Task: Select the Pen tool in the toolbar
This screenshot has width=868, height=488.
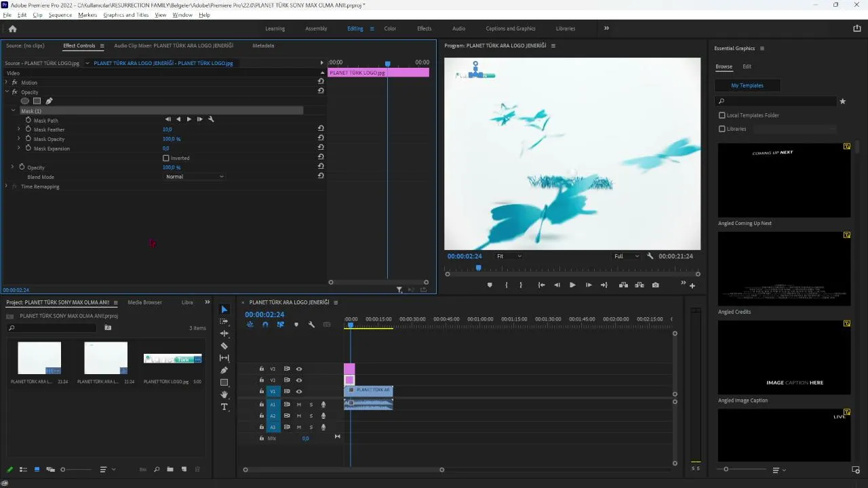Action: (224, 370)
